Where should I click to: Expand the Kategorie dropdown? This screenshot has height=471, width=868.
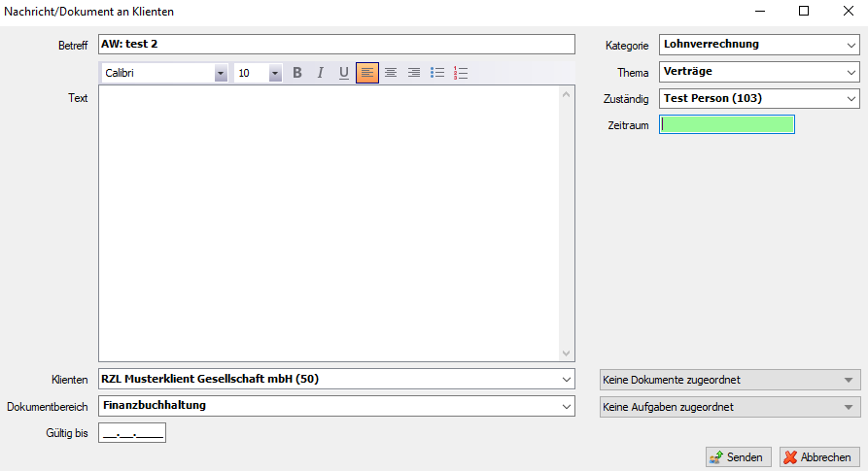click(851, 45)
